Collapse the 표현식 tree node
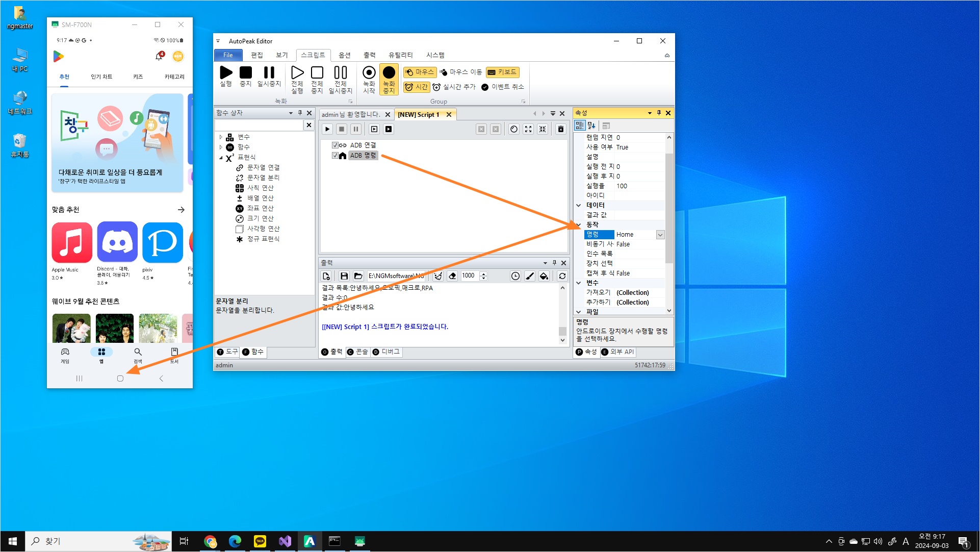The width and height of the screenshot is (980, 552). 221,158
